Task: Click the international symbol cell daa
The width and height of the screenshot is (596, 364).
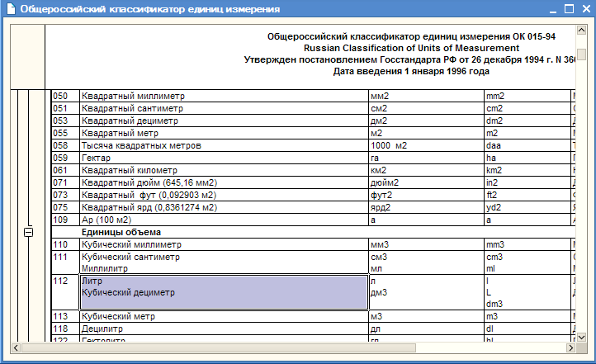Action: click(527, 145)
